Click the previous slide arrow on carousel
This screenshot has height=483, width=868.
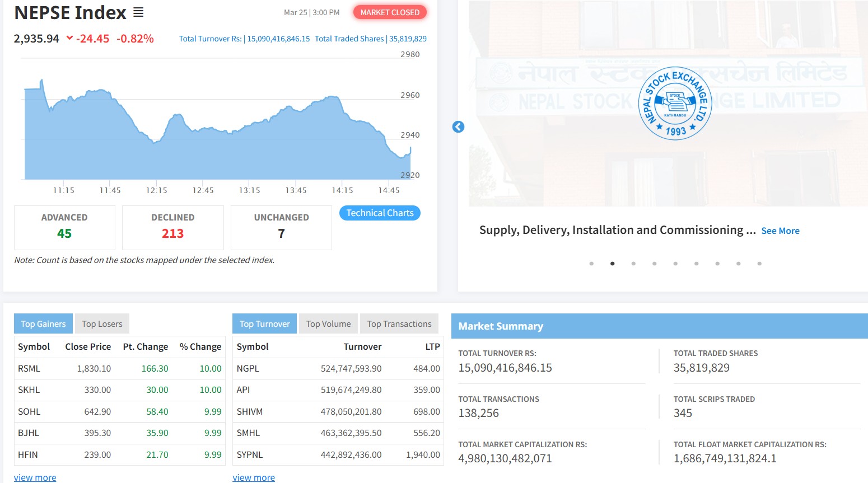(x=458, y=127)
